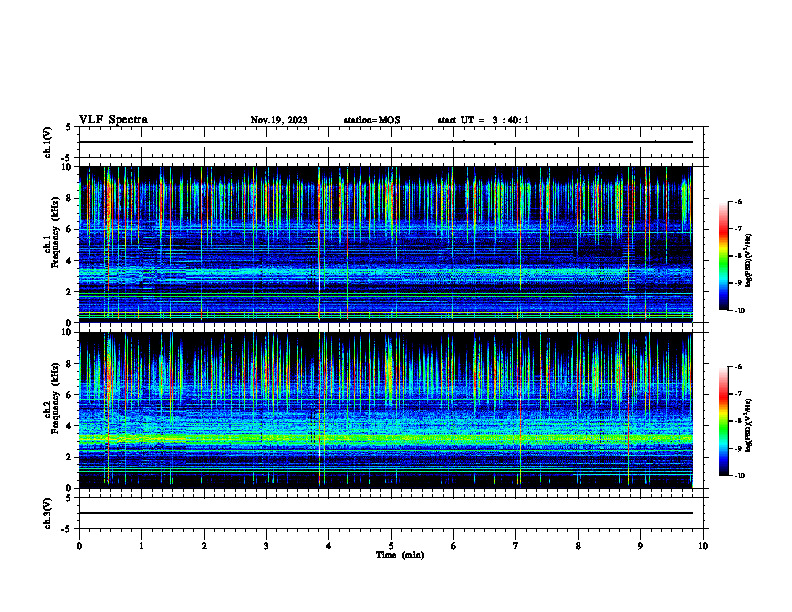Click the '-6' label on ch.1 colorbar
This screenshot has height=612, width=792.
click(739, 202)
